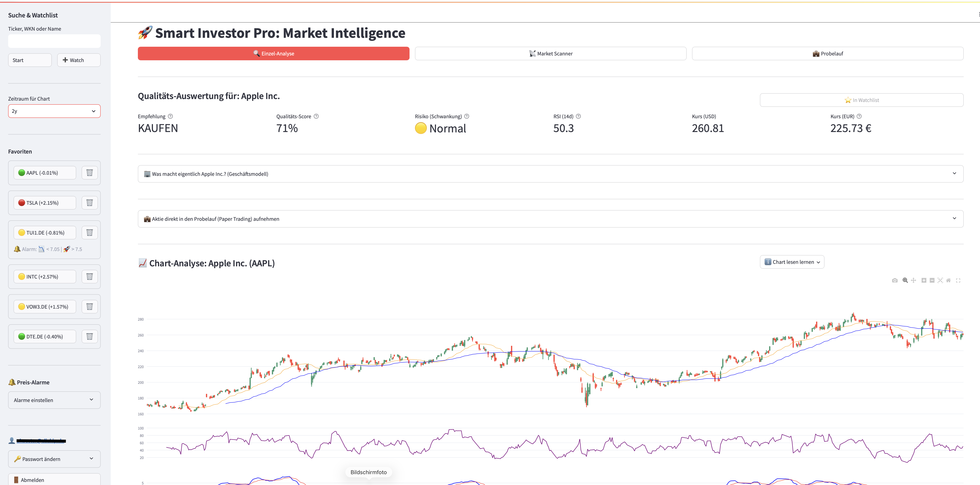
Task: Load INTC (+2.57%) from favorites
Action: pyautogui.click(x=45, y=277)
